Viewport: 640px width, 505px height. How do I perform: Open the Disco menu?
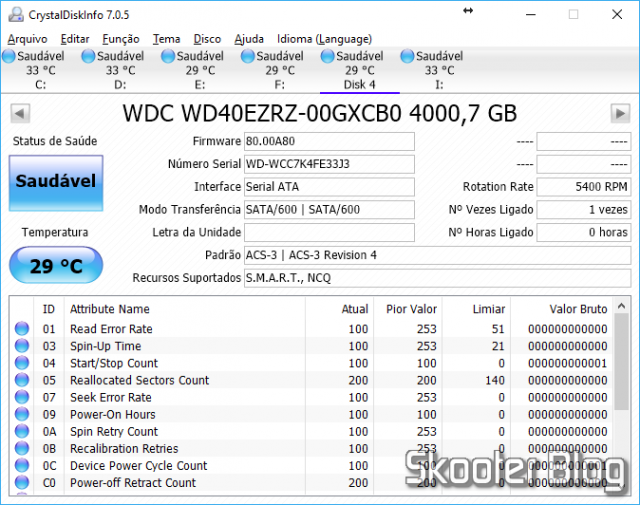tap(207, 39)
